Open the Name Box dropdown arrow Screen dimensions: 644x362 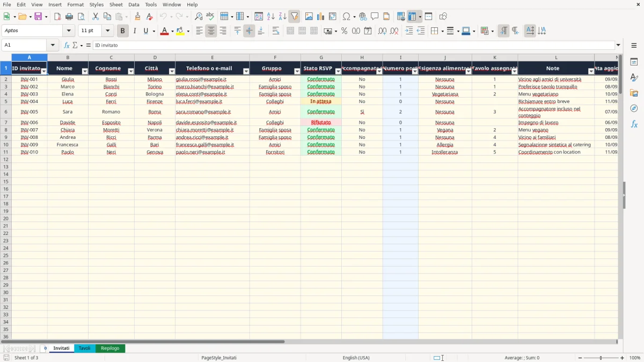click(x=53, y=45)
